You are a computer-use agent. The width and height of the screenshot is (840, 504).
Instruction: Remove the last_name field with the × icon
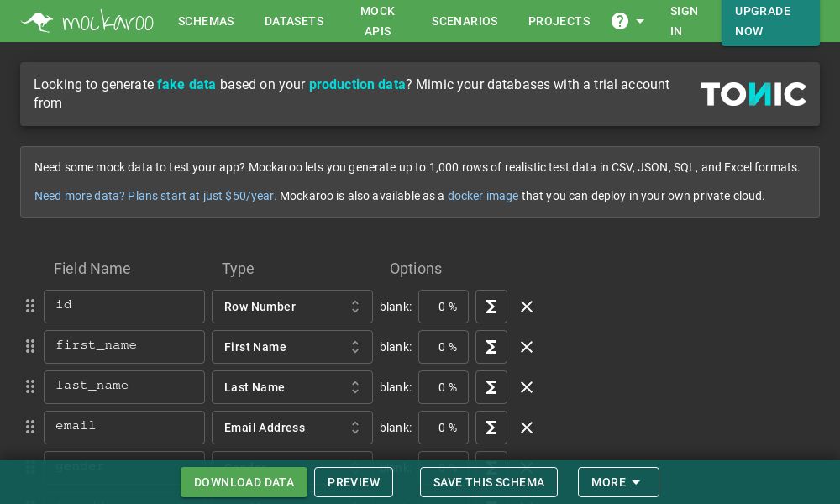(527, 387)
